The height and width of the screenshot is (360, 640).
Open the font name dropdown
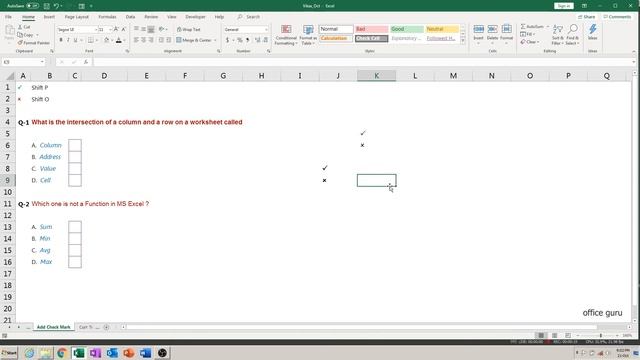[96, 30]
